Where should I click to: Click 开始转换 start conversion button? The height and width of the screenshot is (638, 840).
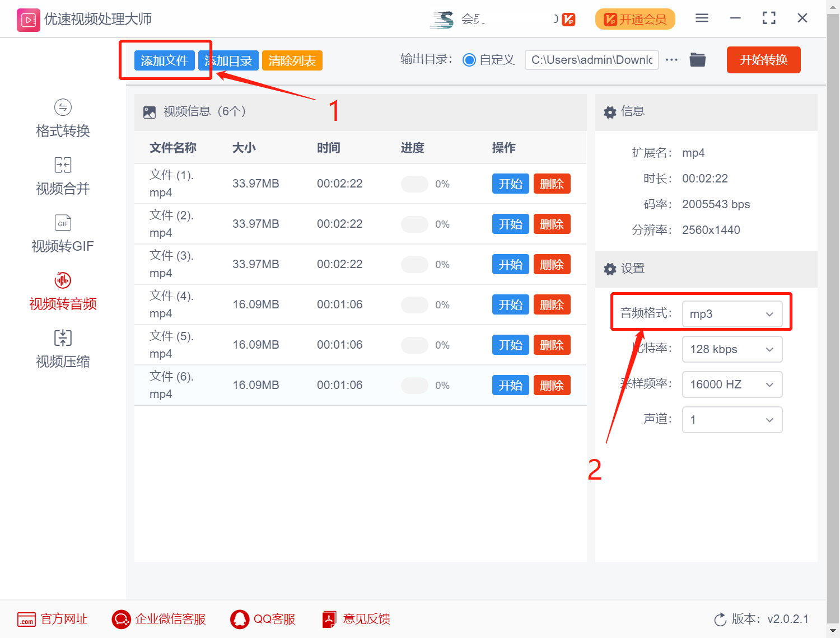764,60
